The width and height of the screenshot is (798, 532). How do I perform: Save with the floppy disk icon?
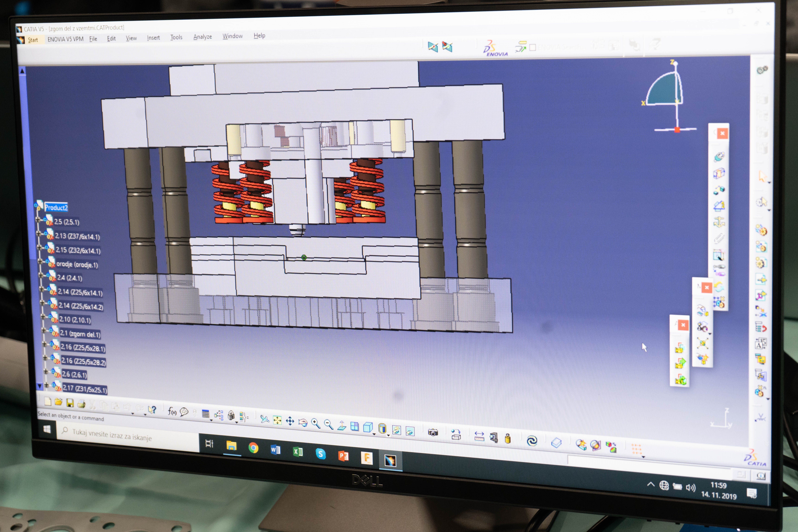coord(70,403)
